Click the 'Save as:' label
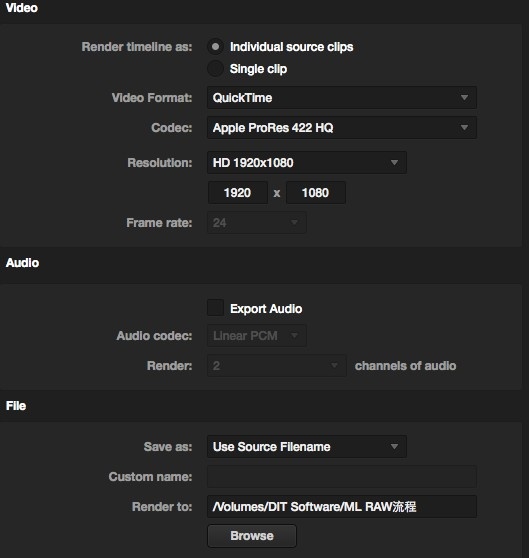 pos(168,447)
